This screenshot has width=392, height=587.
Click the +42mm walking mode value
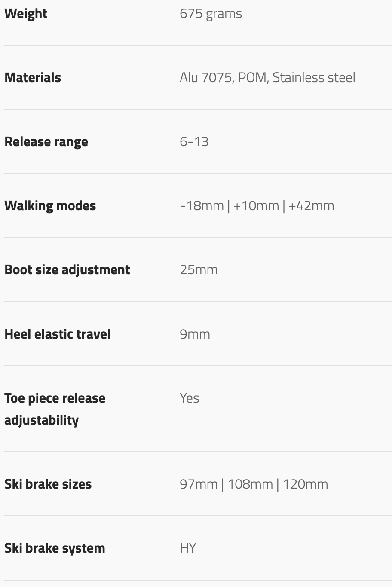[x=311, y=206]
